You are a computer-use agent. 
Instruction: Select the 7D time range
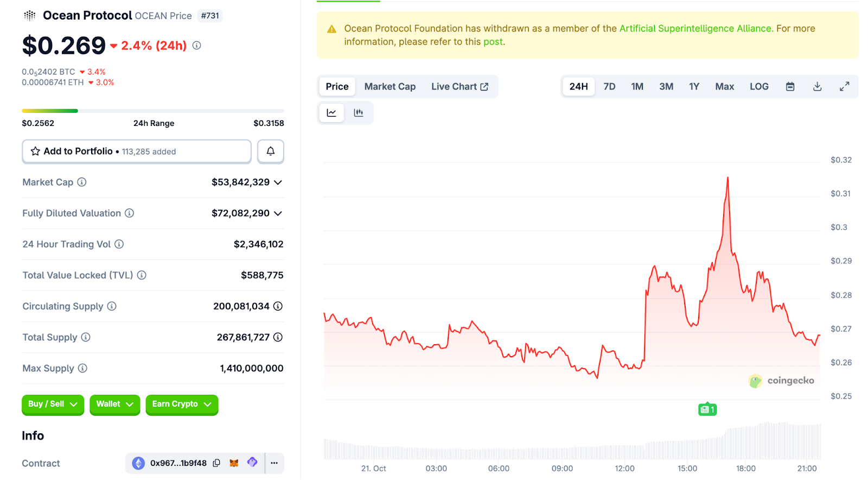(x=609, y=87)
